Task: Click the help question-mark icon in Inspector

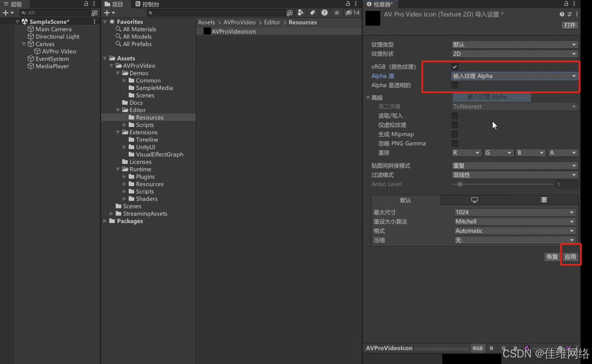Action: click(562, 14)
